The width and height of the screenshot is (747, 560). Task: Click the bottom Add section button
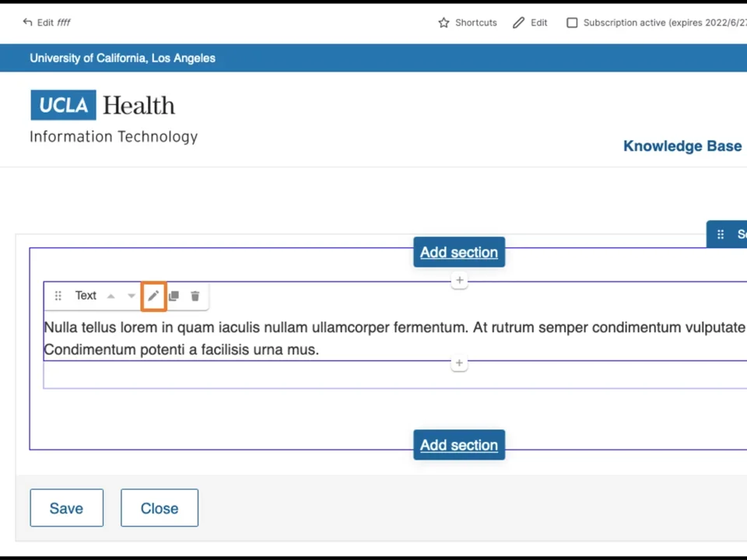point(459,446)
